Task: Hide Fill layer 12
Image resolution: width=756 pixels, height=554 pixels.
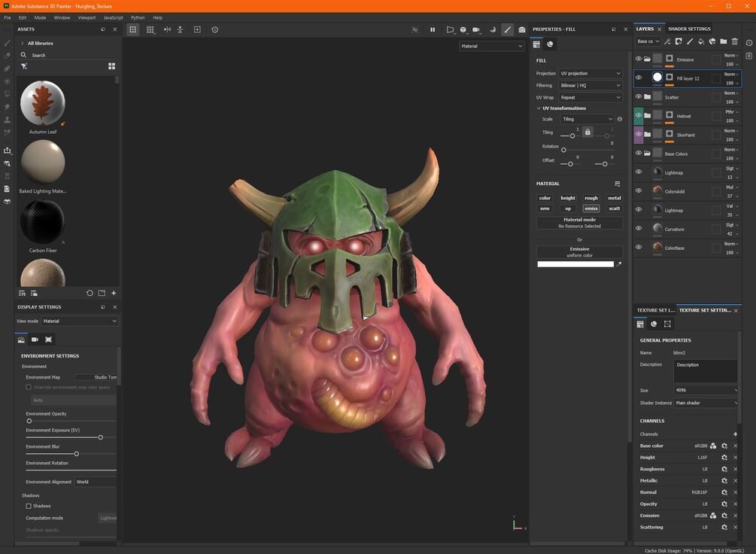Action: tap(639, 78)
